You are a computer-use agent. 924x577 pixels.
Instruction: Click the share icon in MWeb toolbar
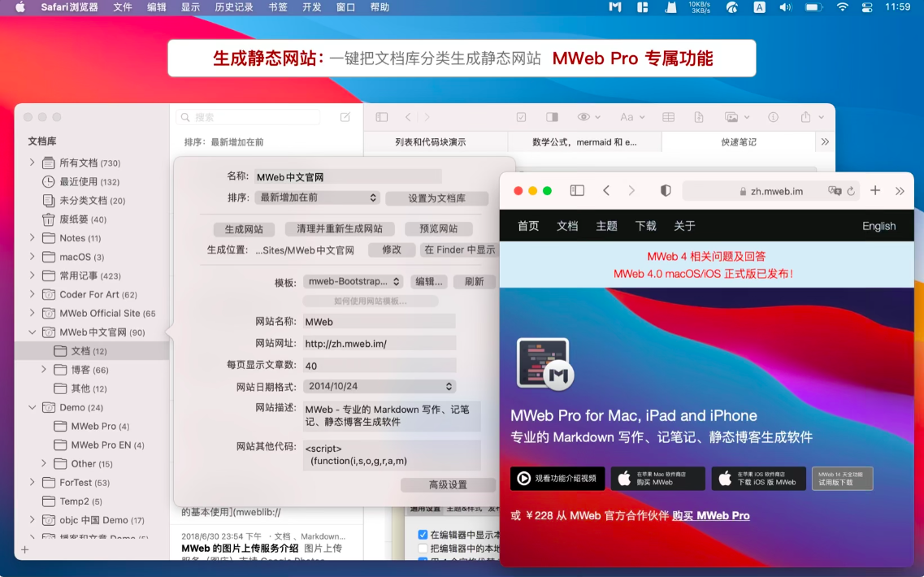click(x=805, y=117)
